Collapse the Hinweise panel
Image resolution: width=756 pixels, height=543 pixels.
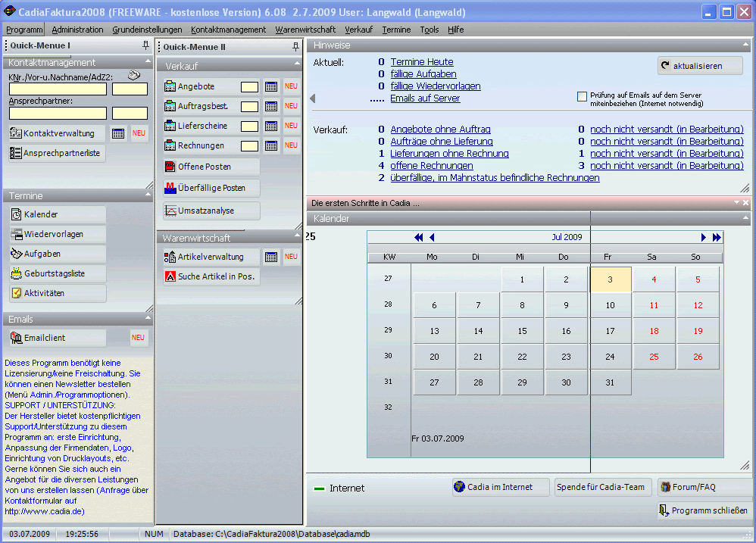pyautogui.click(x=745, y=45)
